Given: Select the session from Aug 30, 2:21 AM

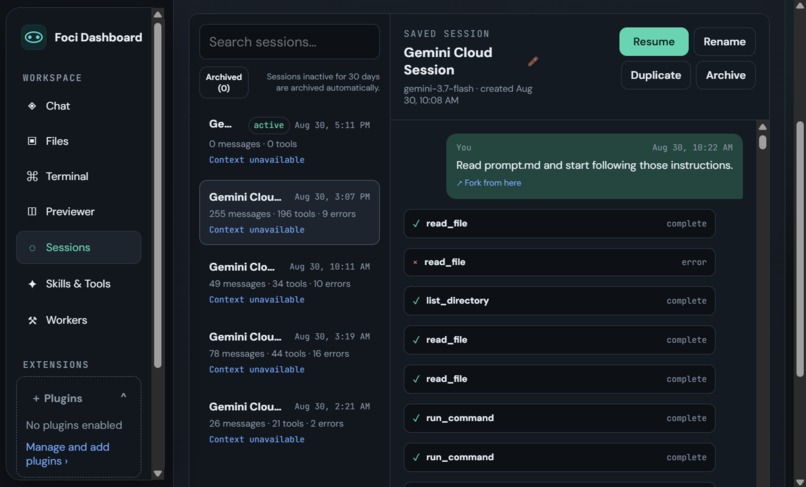Looking at the screenshot, I should click(x=289, y=422).
